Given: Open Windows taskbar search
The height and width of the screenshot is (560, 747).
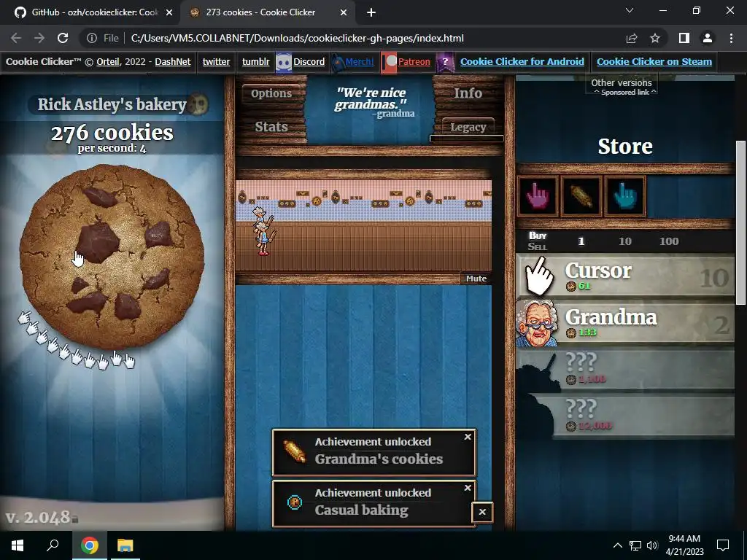Looking at the screenshot, I should (53, 545).
